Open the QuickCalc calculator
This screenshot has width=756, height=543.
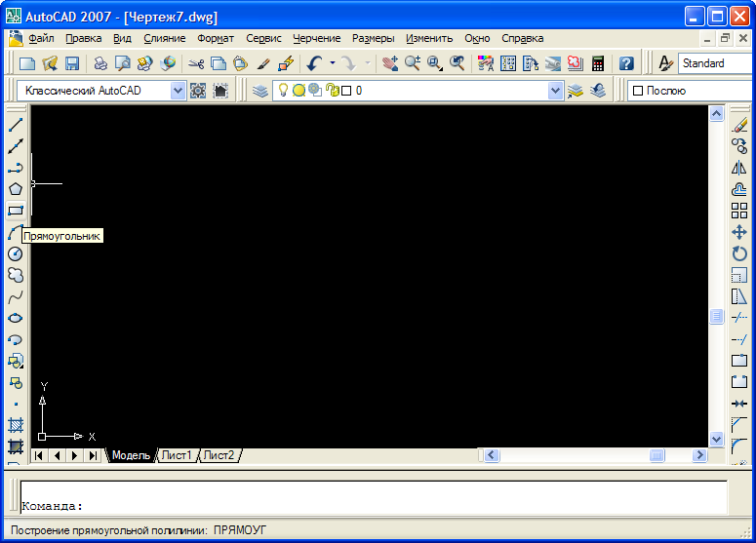tap(598, 63)
